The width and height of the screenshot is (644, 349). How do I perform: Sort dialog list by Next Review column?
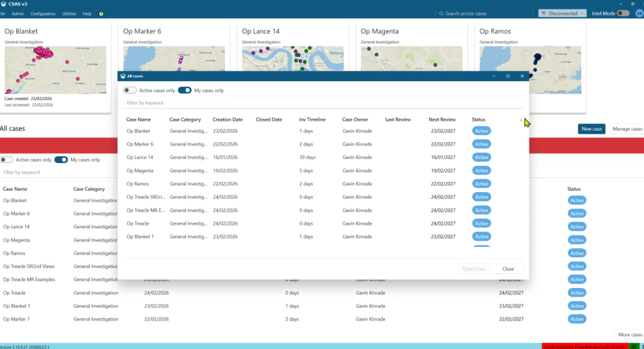point(442,119)
